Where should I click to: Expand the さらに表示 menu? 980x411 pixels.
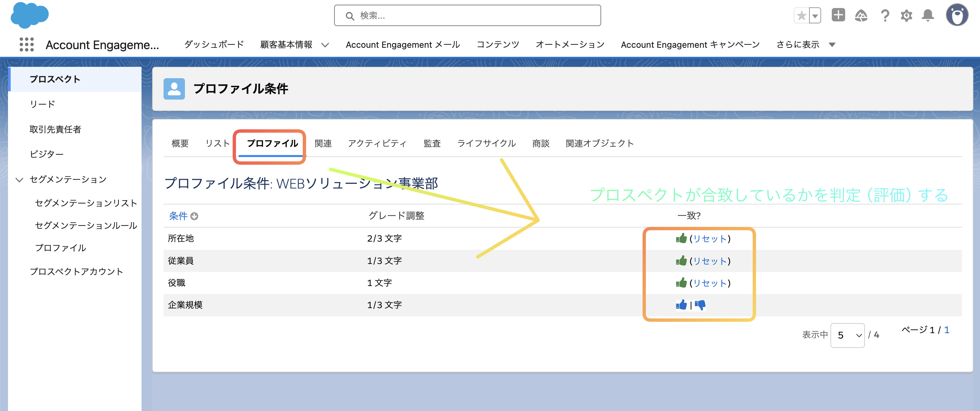tap(806, 44)
